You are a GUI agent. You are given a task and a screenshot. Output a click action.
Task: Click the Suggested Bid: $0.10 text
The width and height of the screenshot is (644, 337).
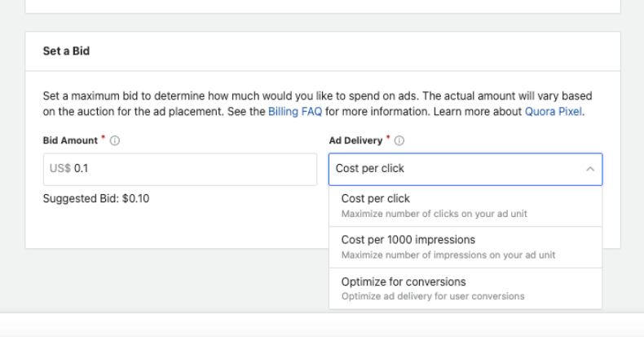click(96, 198)
